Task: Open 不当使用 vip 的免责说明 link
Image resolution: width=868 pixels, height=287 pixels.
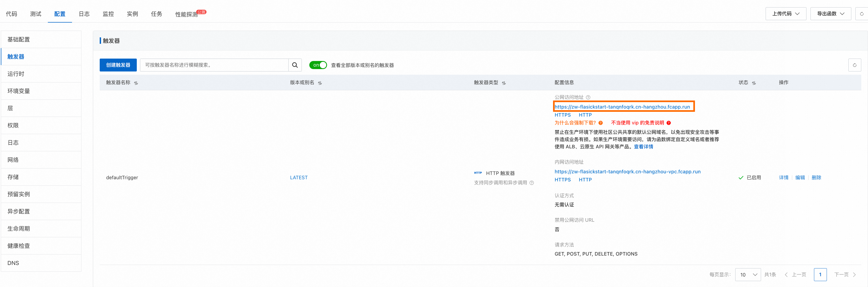Action: click(x=637, y=123)
